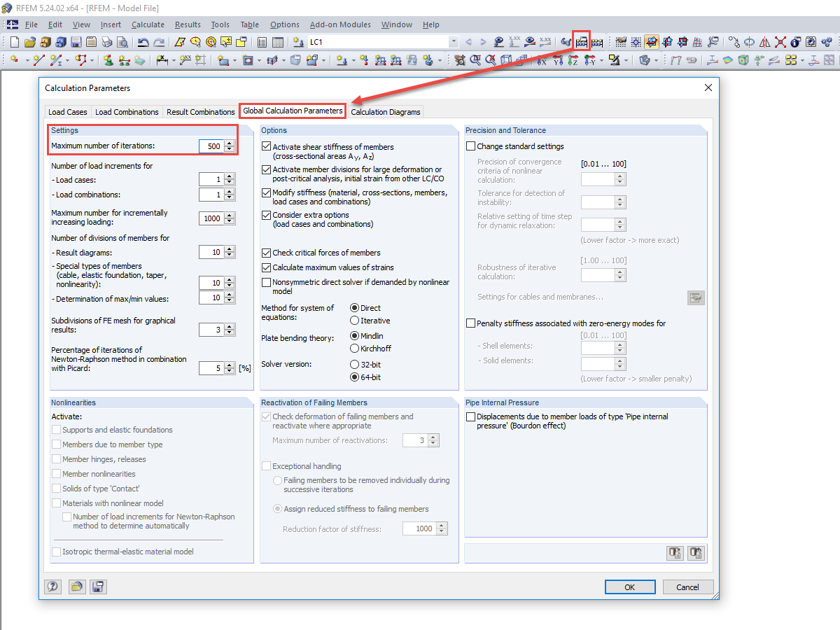
Task: Click the Save floppy disk toolbar icon
Action: tap(76, 42)
